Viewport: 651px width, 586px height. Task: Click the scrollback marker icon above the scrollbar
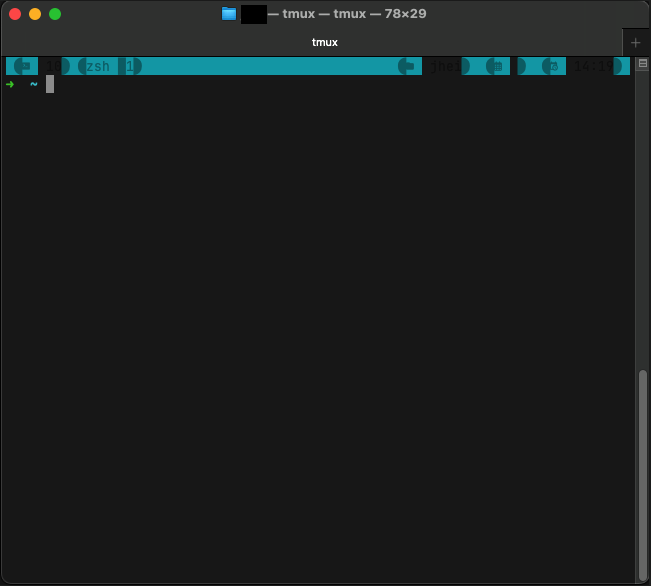click(643, 64)
